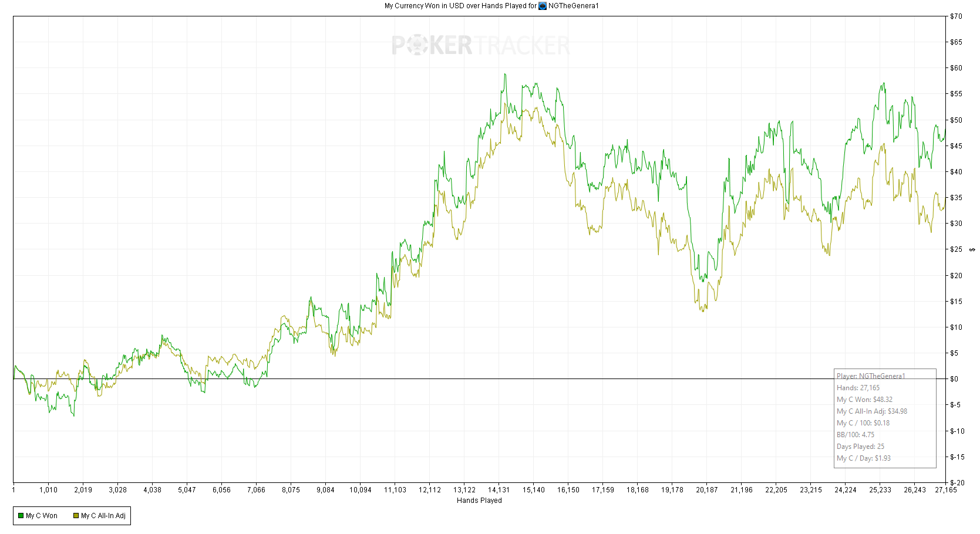
Task: Click the $65 y-axis tick label
Action: 957,42
